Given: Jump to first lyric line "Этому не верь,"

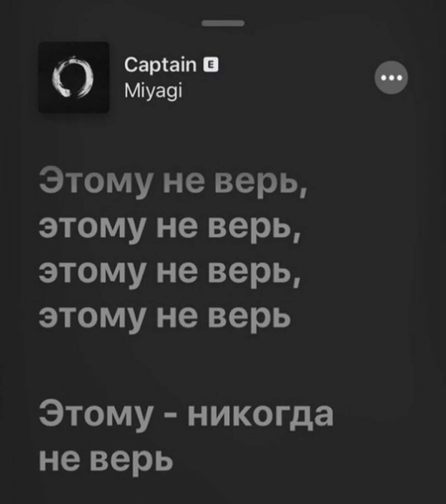Looking at the screenshot, I should 173,180.
